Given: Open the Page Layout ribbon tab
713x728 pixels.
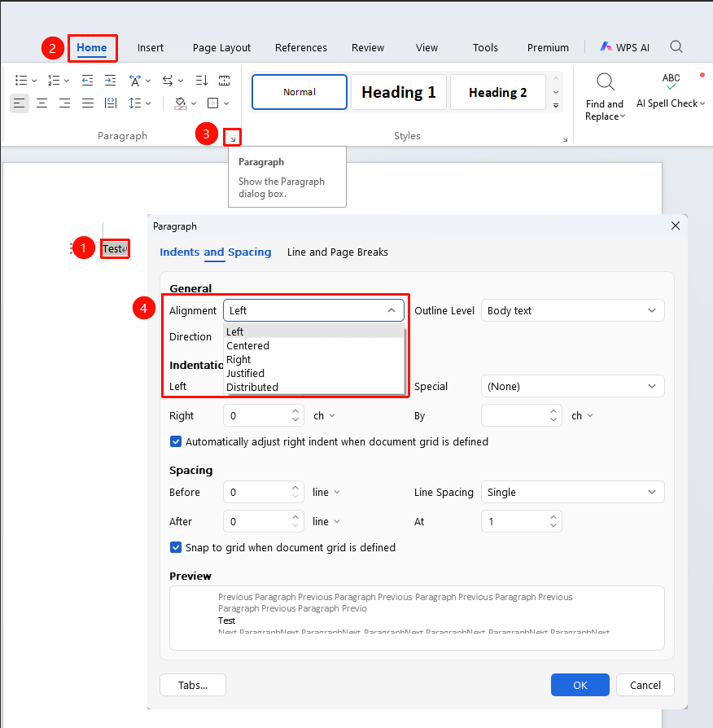Looking at the screenshot, I should (221, 48).
